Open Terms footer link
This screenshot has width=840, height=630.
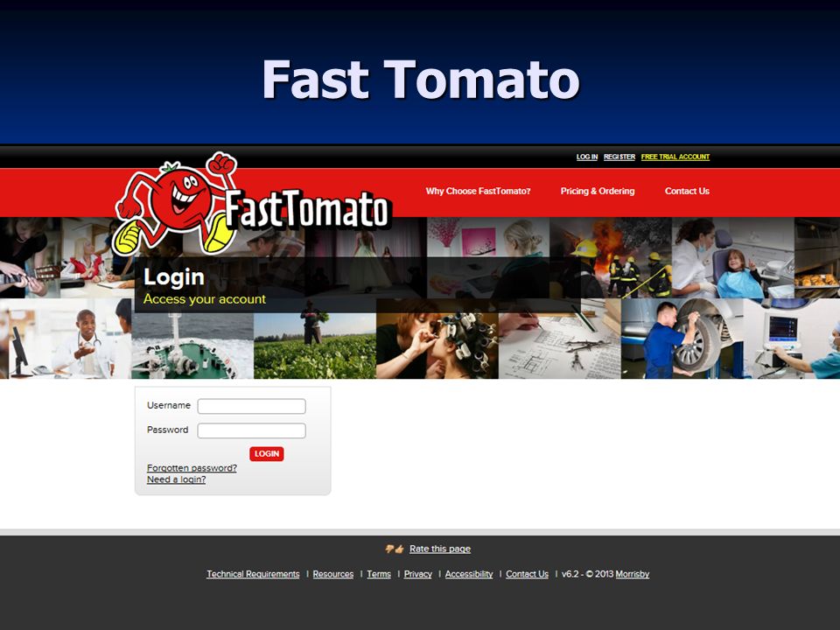click(379, 574)
